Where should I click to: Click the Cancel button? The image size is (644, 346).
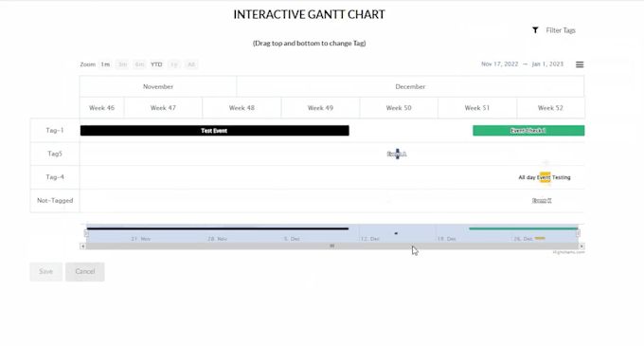click(x=85, y=272)
